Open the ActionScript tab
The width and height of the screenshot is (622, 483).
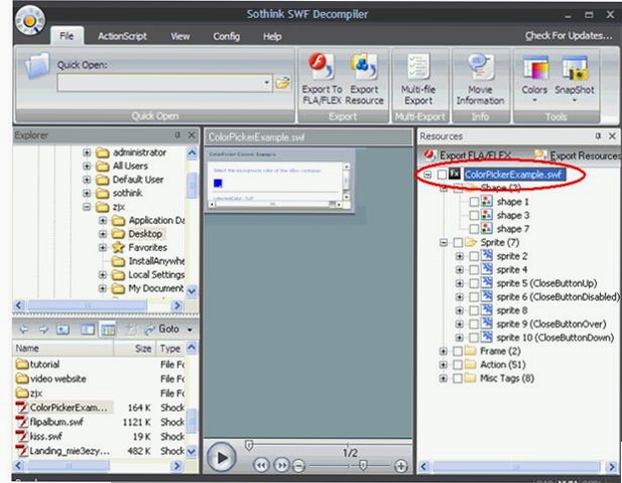122,36
